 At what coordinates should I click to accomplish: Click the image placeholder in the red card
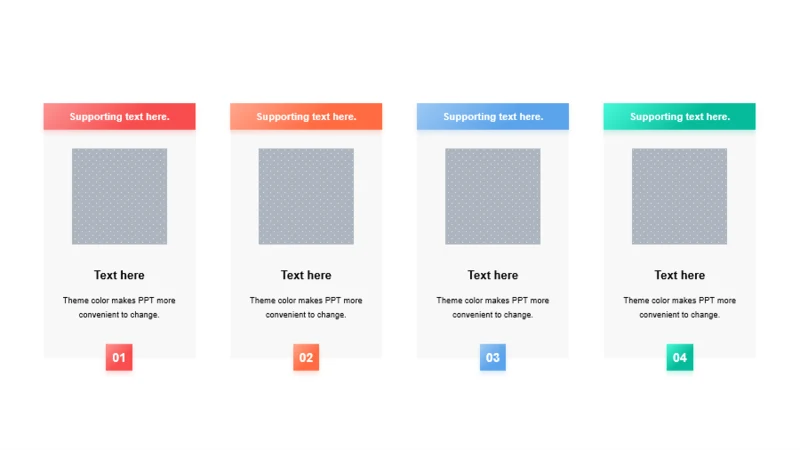pos(119,196)
